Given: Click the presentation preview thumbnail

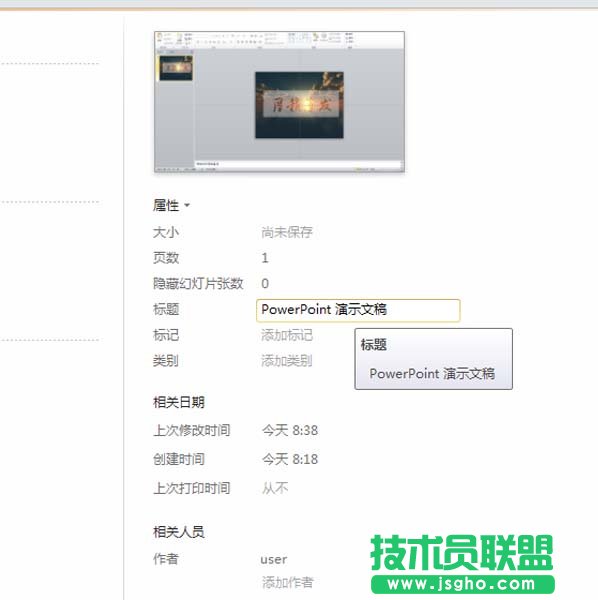Looking at the screenshot, I should coord(279,102).
